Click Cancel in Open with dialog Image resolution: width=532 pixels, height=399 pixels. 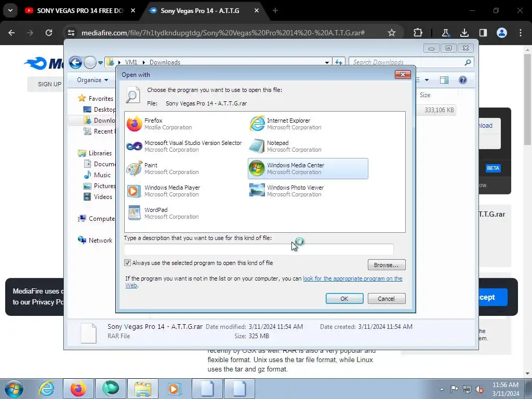387,299
